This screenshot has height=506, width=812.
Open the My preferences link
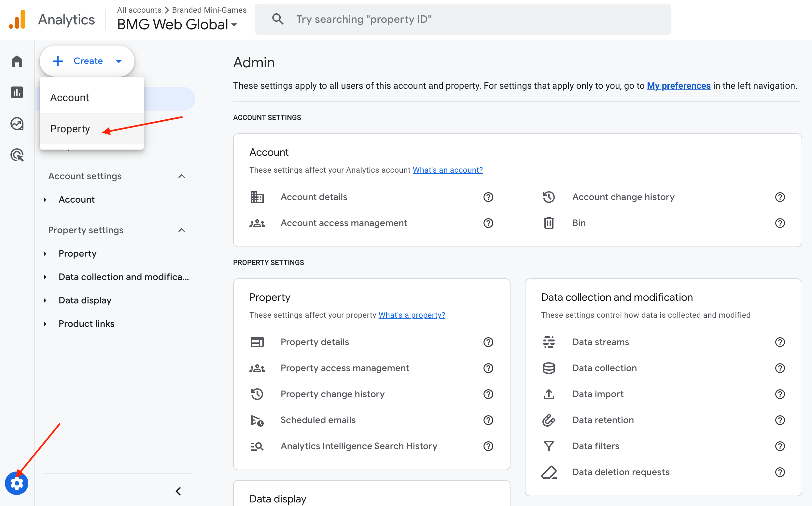[678, 86]
